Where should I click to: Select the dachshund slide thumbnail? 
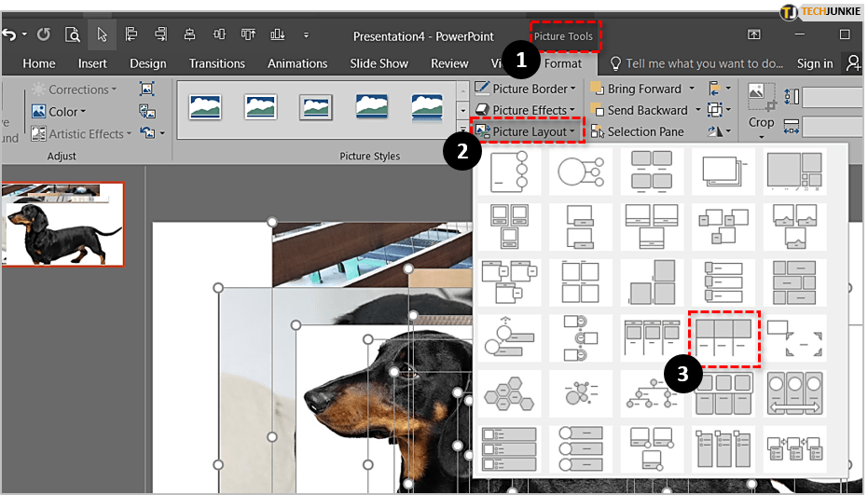click(x=64, y=224)
